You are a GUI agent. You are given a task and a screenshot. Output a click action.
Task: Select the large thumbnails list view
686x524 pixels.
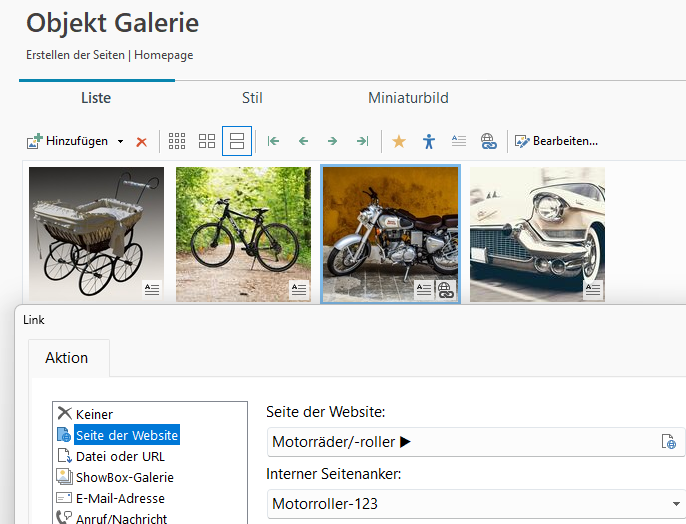(237, 141)
